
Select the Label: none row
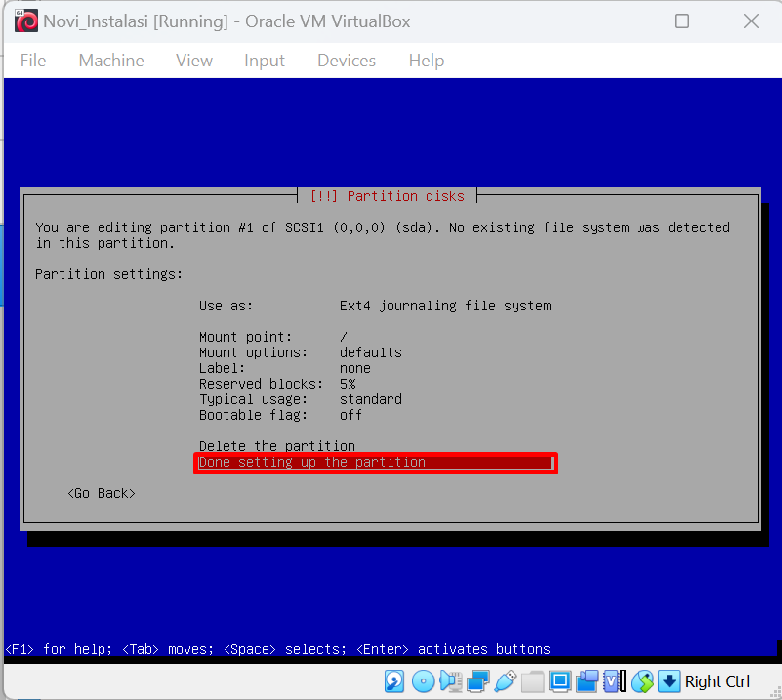coord(285,368)
